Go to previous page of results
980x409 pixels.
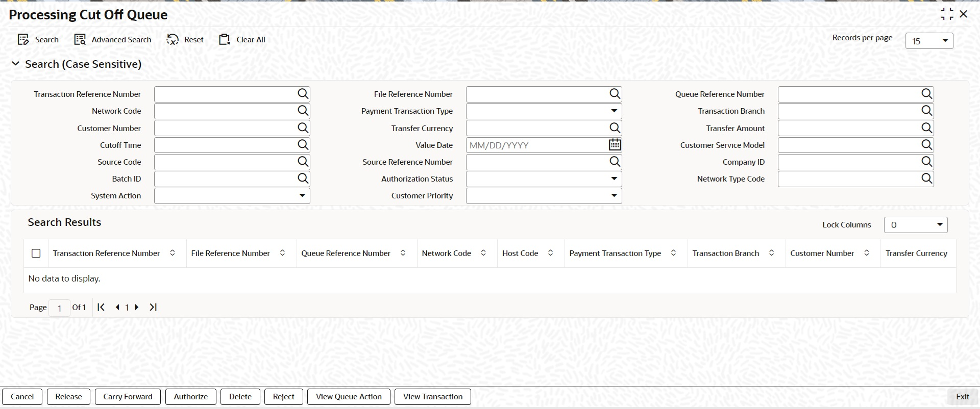coord(117,307)
